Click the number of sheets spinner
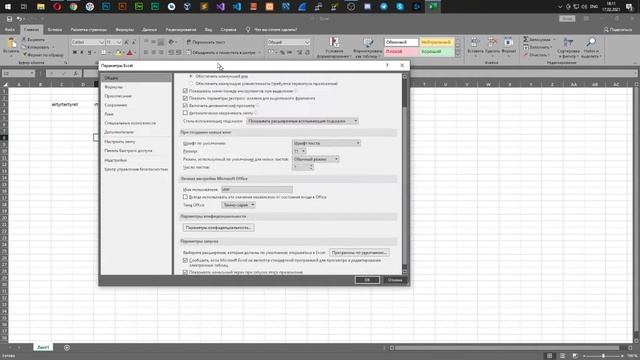The width and height of the screenshot is (640, 360). 311,167
